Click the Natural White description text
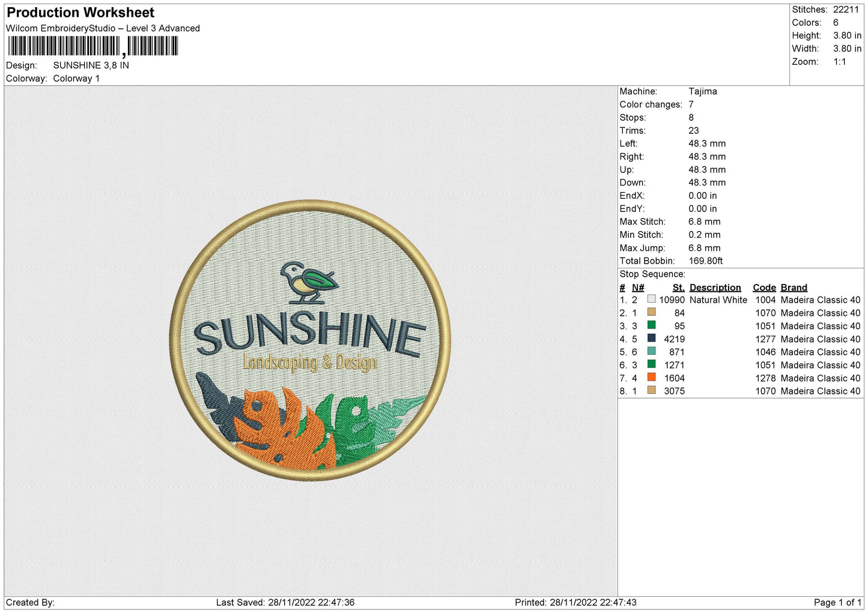The width and height of the screenshot is (868, 613). pyautogui.click(x=718, y=300)
